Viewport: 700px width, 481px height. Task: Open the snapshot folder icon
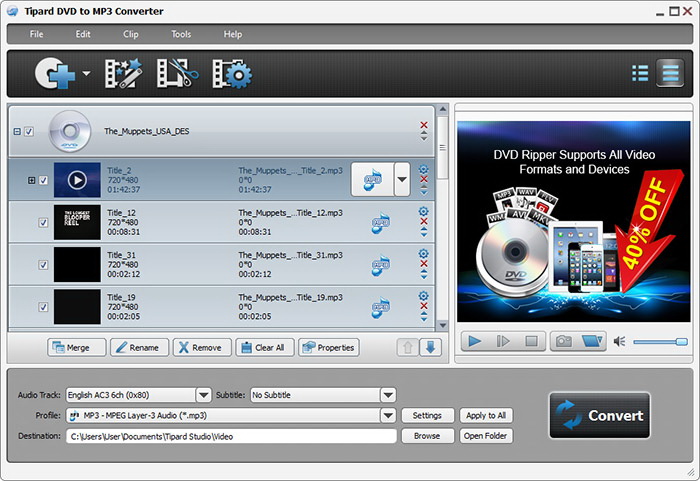pos(592,342)
